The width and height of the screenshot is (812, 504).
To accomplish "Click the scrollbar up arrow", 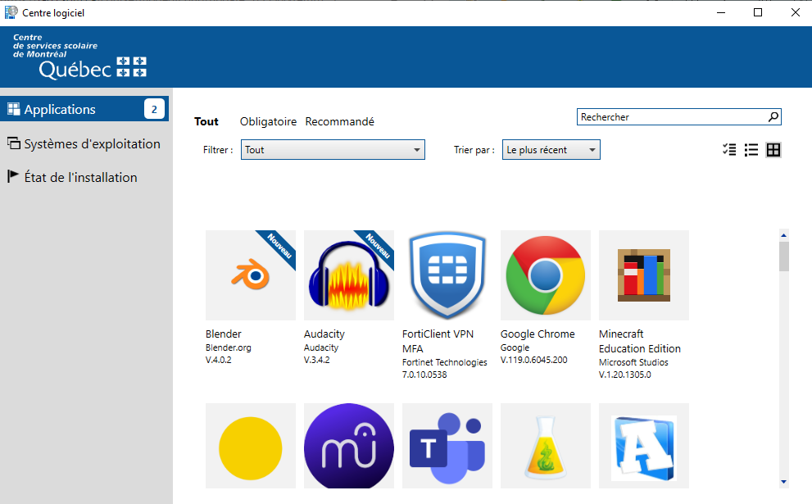I will [x=784, y=235].
